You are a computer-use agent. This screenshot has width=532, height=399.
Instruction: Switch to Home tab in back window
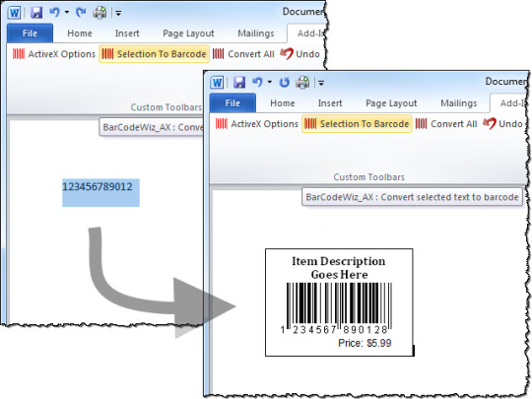tap(80, 33)
